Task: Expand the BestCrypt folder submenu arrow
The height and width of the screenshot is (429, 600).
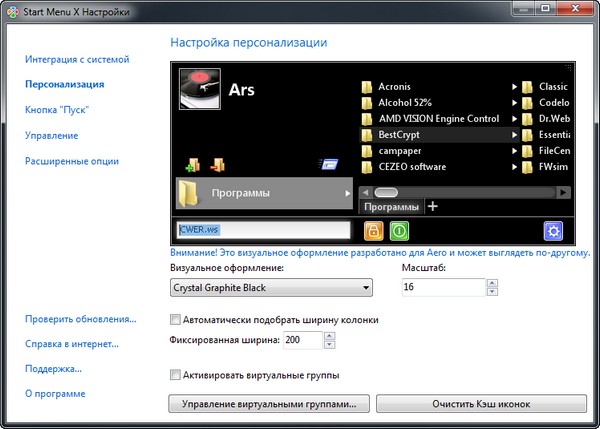Action: (x=515, y=132)
